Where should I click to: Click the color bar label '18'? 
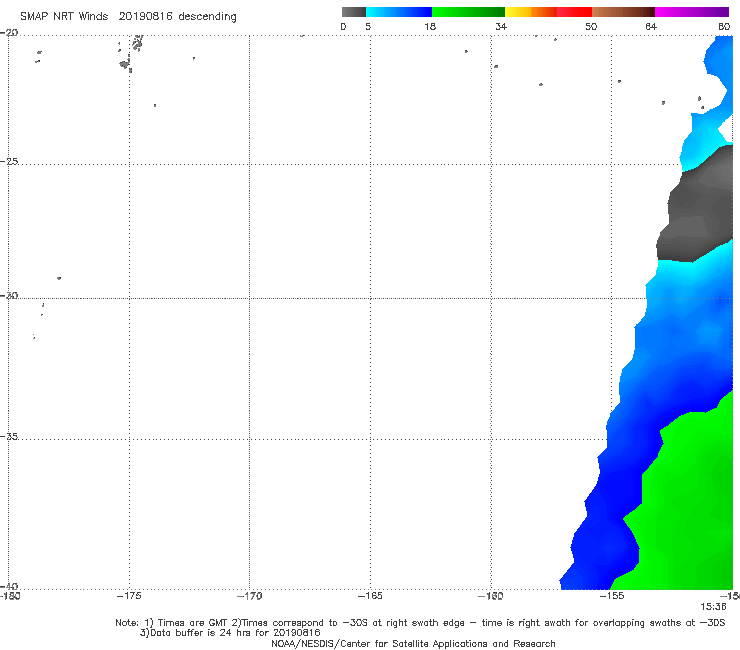coord(430,26)
